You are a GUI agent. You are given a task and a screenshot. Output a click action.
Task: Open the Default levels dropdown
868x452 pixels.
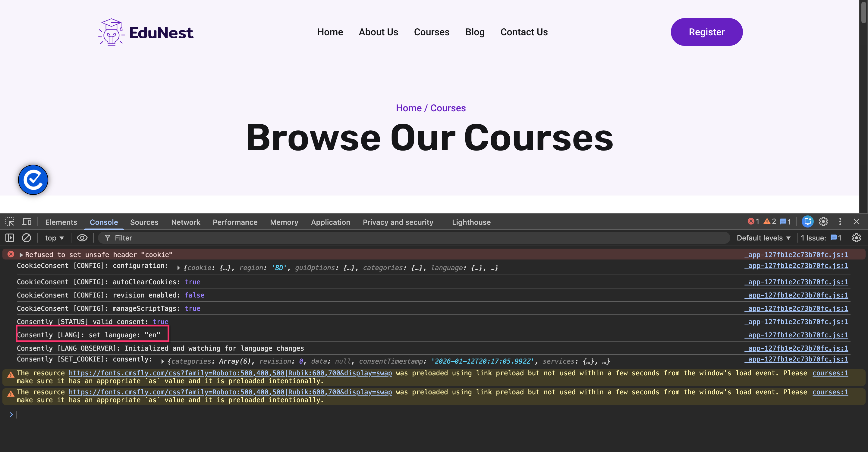[x=763, y=238]
